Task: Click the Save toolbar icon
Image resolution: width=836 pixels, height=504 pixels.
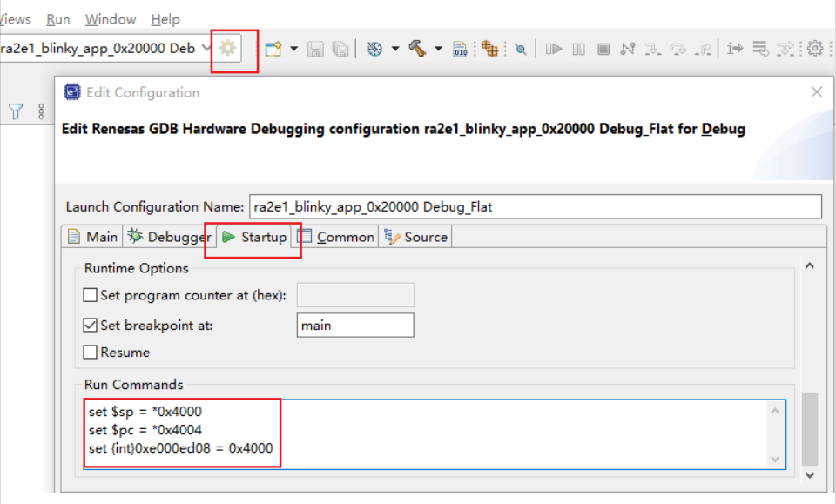Action: pyautogui.click(x=315, y=49)
